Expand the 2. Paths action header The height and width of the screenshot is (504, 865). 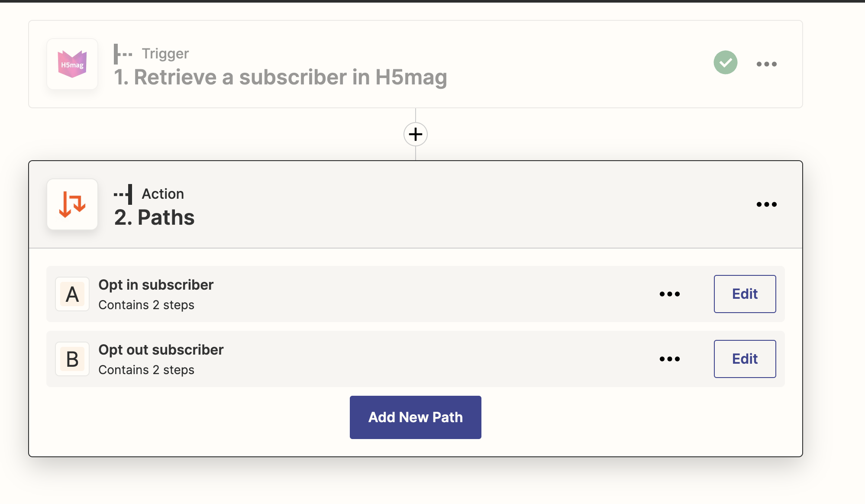tap(155, 217)
